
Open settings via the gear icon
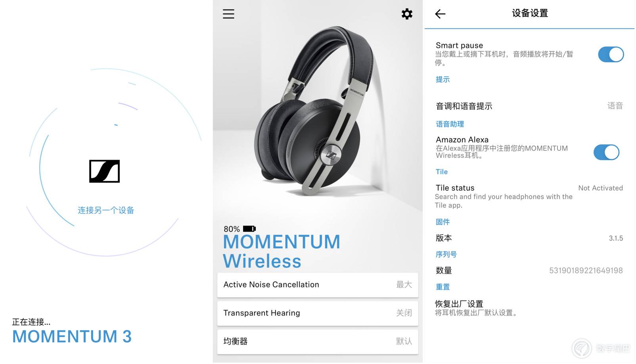[x=407, y=14]
